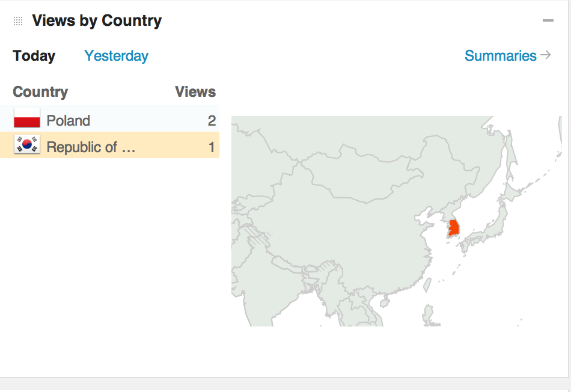Click the Country column header

pyautogui.click(x=40, y=92)
